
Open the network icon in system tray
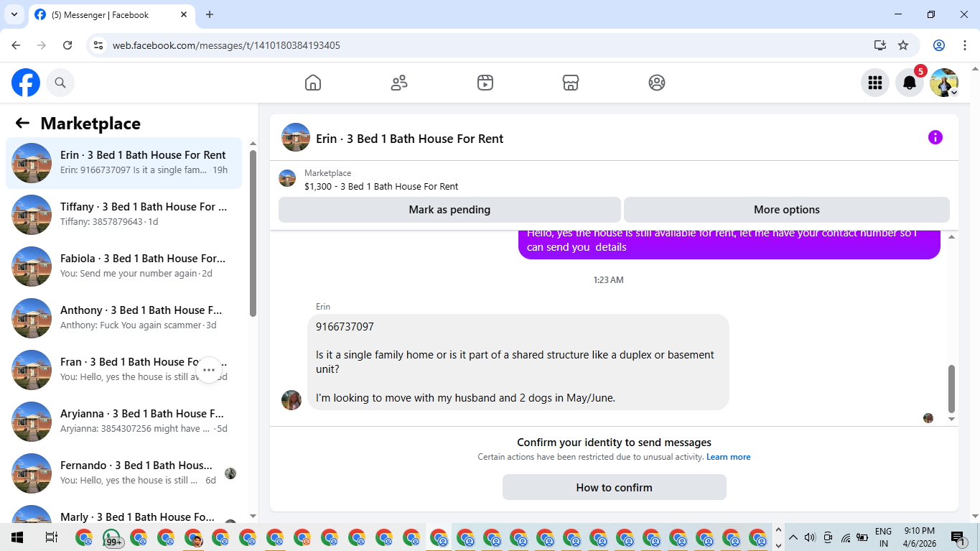point(846,537)
